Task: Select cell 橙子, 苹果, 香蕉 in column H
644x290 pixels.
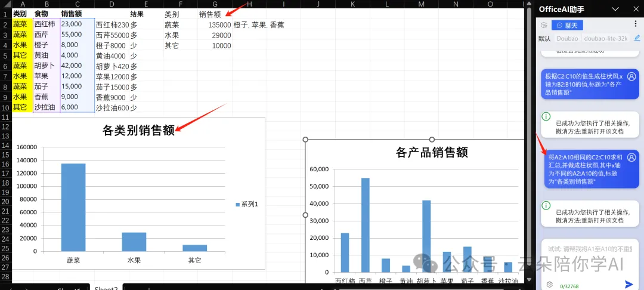Action: pos(259,24)
